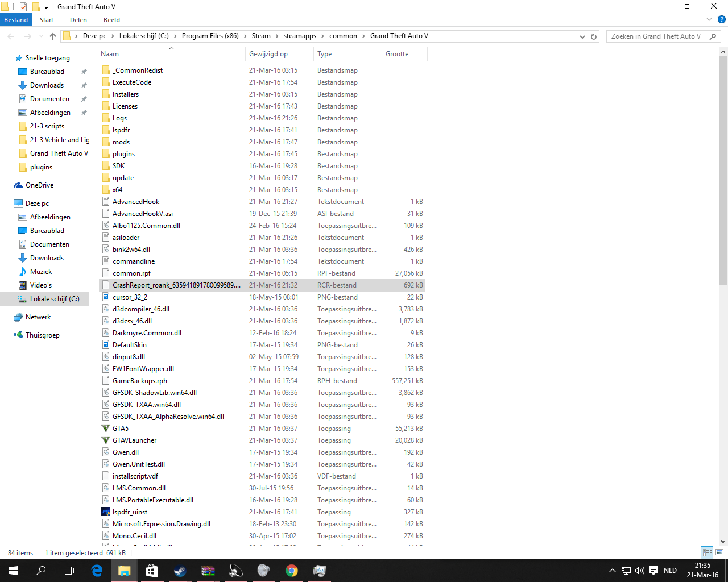728x582 pixels.
Task: Go forward with the Forward arrow
Action: 27,36
